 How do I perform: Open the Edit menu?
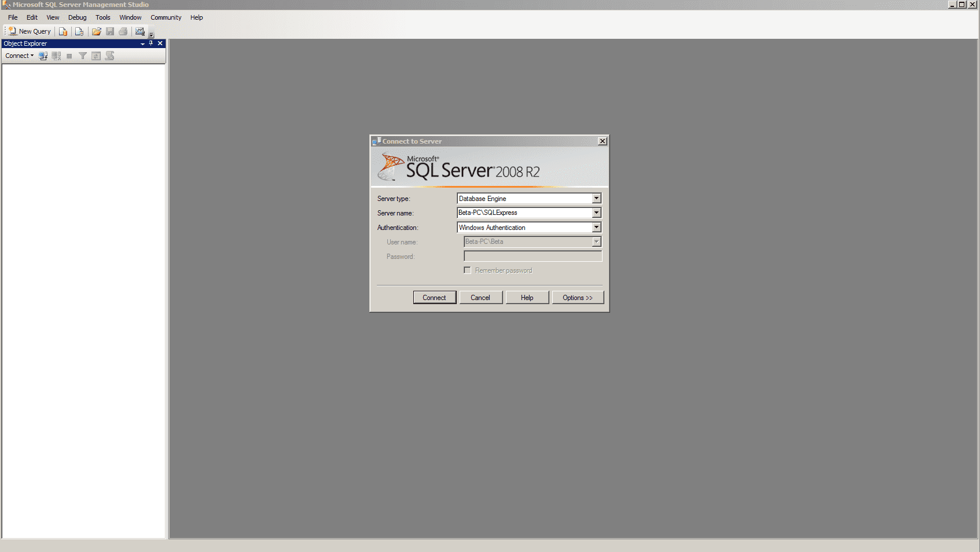tap(32, 17)
